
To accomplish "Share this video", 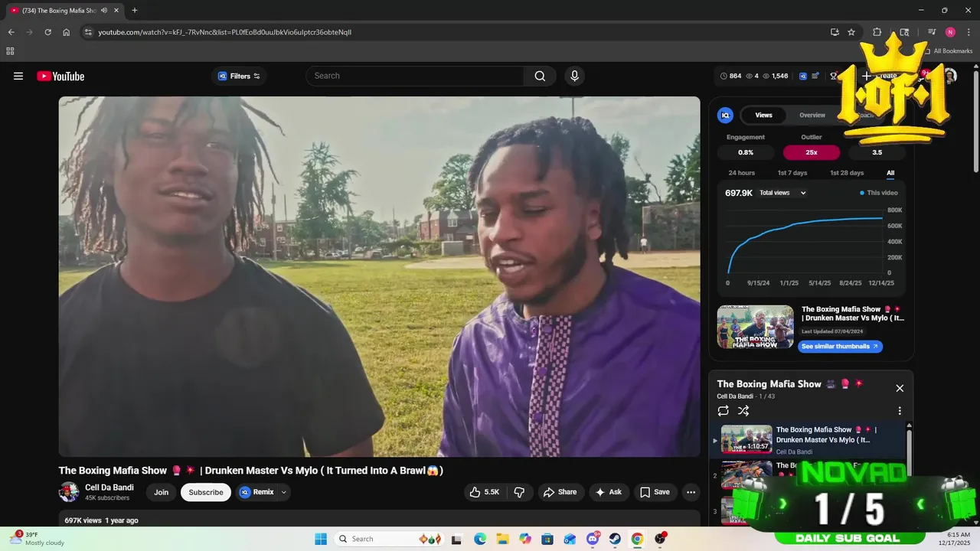I will click(x=560, y=492).
